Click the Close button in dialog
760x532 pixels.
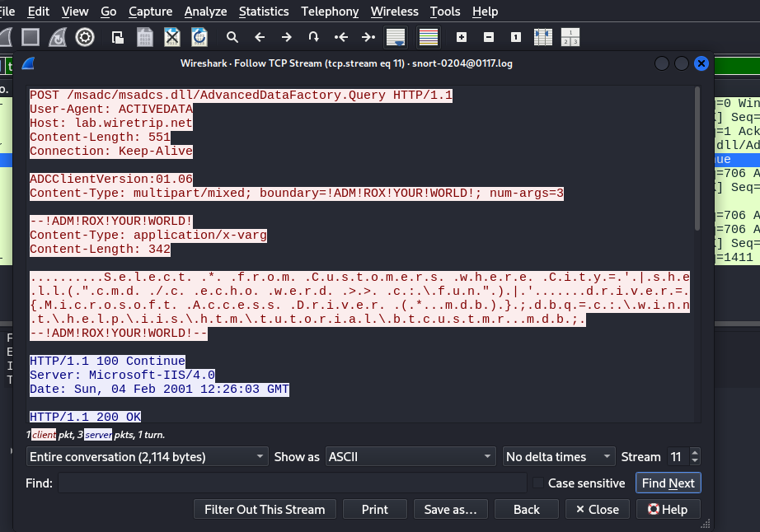[x=597, y=510]
